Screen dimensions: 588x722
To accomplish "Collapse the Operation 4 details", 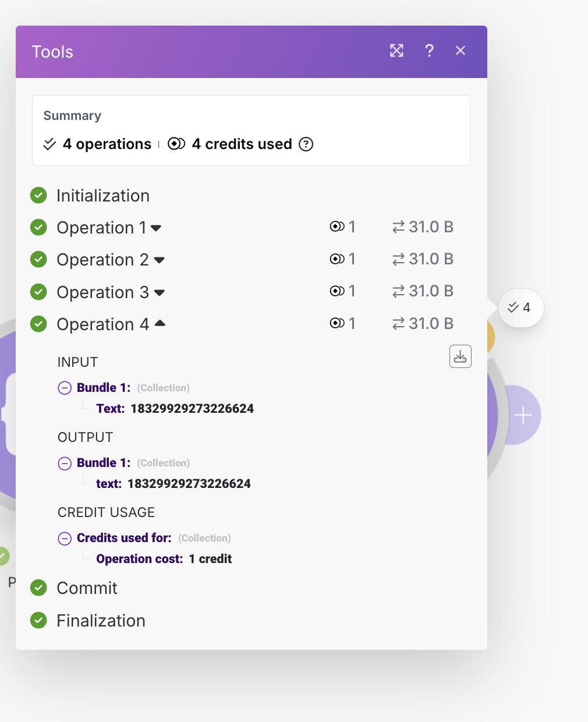I will point(160,324).
